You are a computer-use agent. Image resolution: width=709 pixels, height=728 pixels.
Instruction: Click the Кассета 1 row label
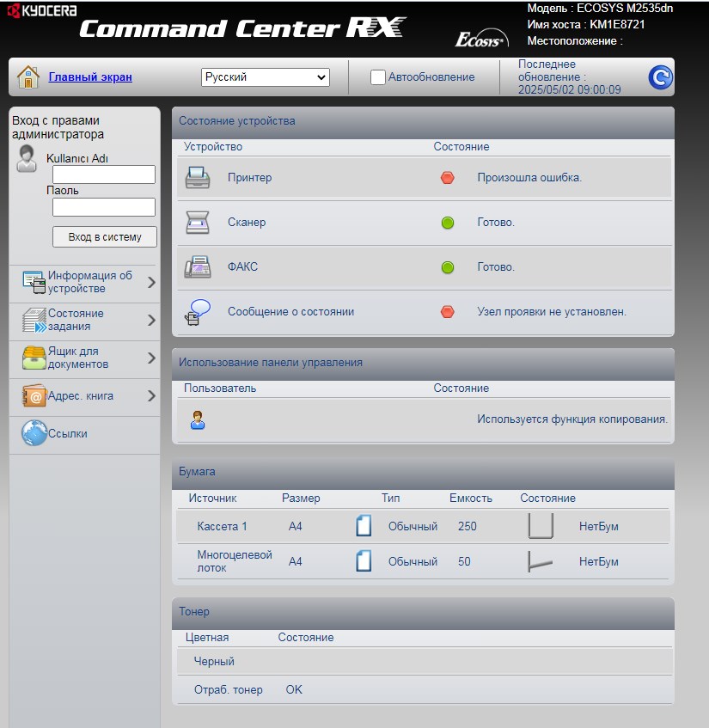point(222,527)
